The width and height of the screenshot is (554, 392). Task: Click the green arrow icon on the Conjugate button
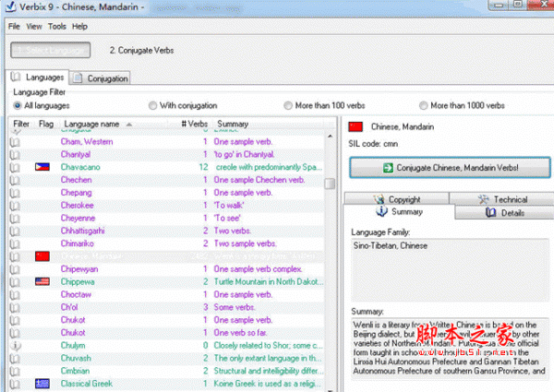pyautogui.click(x=388, y=168)
